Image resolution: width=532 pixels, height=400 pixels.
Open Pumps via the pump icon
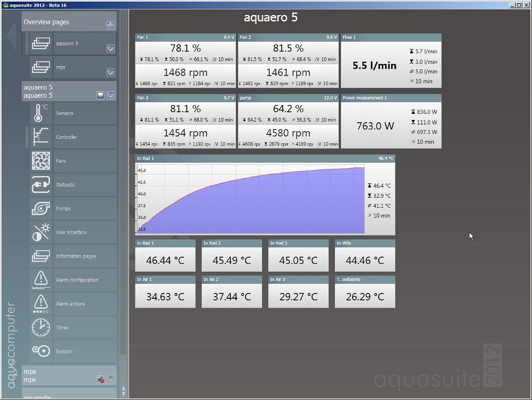tap(41, 208)
